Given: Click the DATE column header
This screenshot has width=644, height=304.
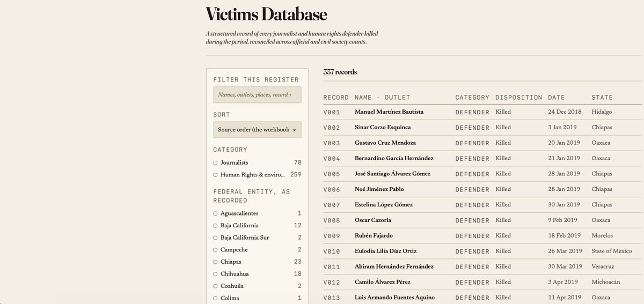Looking at the screenshot, I should point(557,98).
